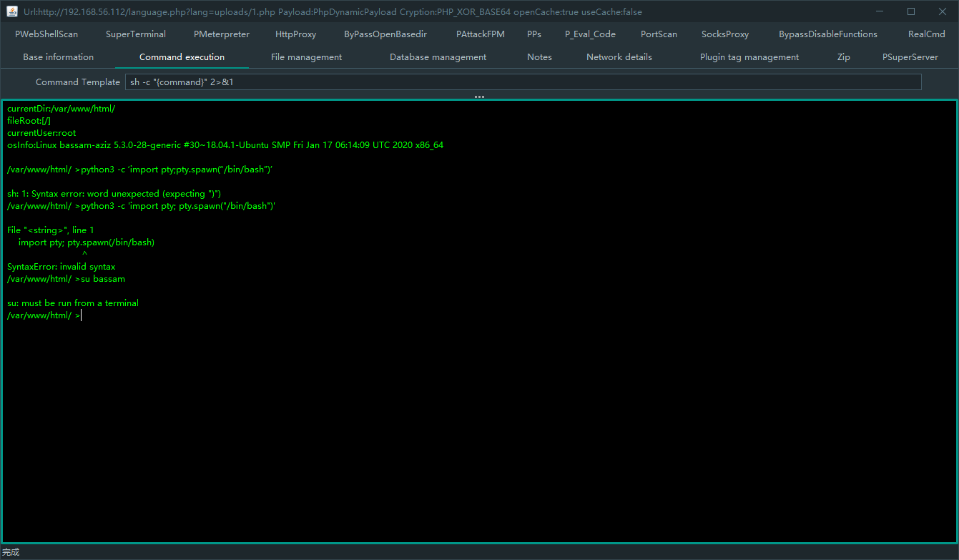
Task: Open the Notes tab
Action: tap(539, 57)
